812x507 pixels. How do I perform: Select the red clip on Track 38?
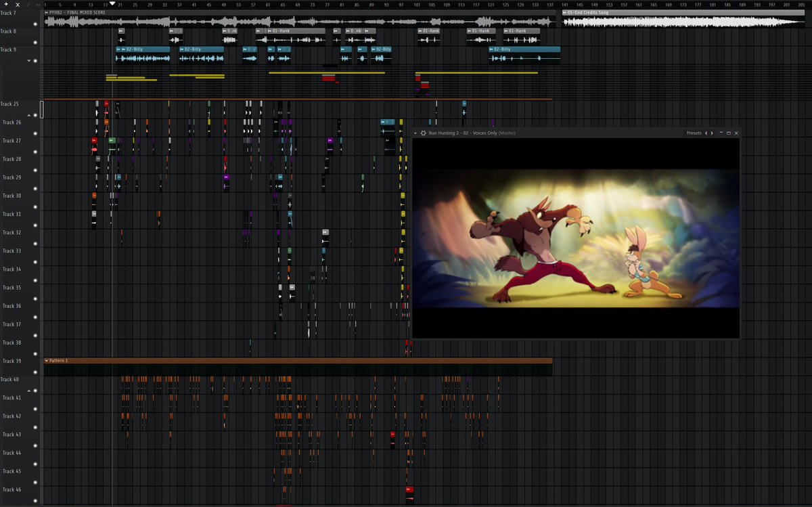point(407,347)
